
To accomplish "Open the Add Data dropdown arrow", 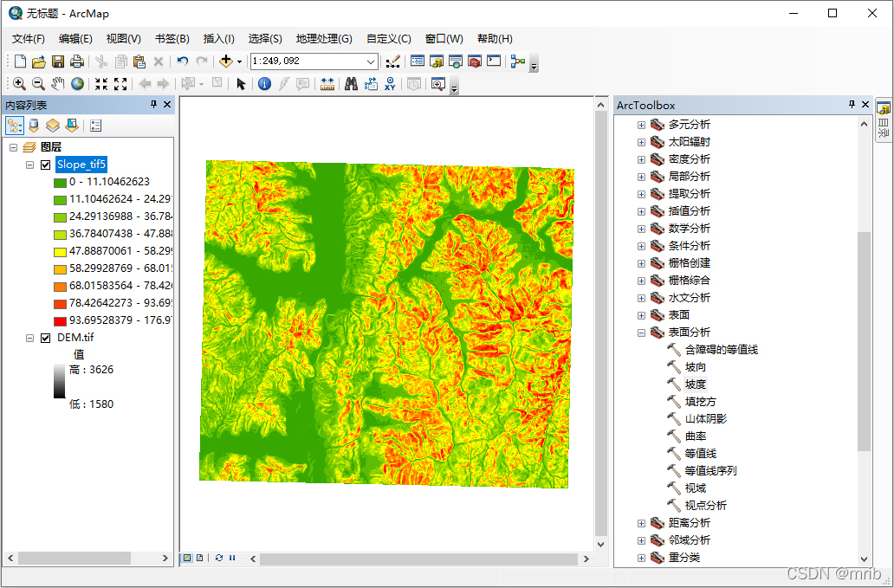I will [239, 61].
